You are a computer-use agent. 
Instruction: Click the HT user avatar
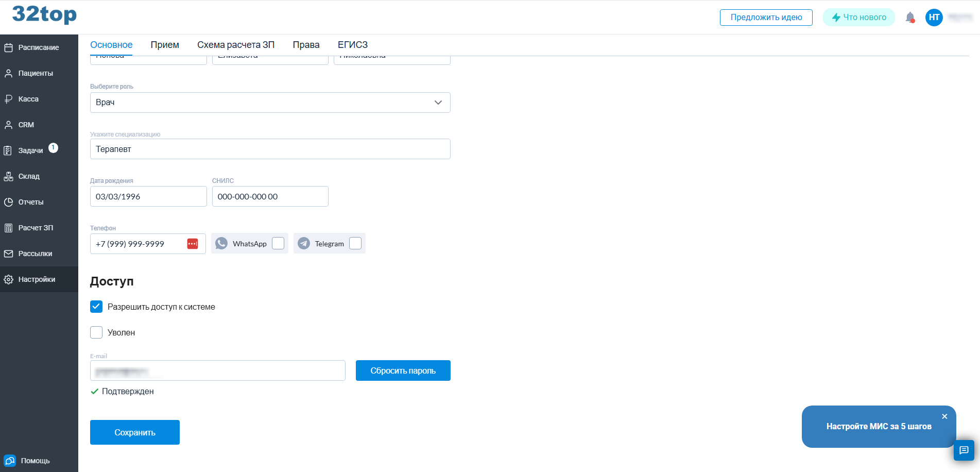click(934, 18)
